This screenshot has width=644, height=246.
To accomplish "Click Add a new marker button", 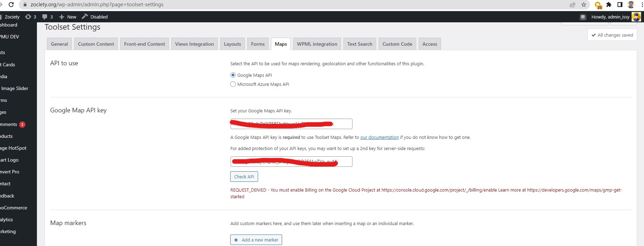I will tap(256, 240).
